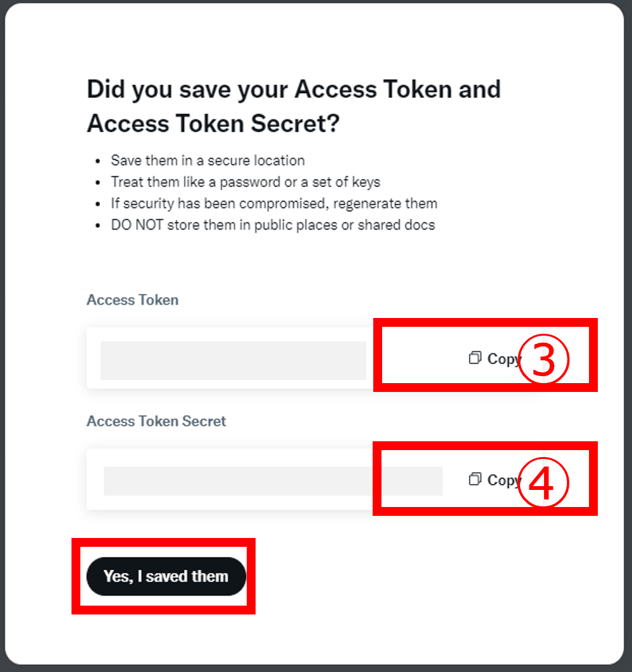632x672 pixels.
Task: Click the copy icon for Access Token
Action: pyautogui.click(x=474, y=357)
